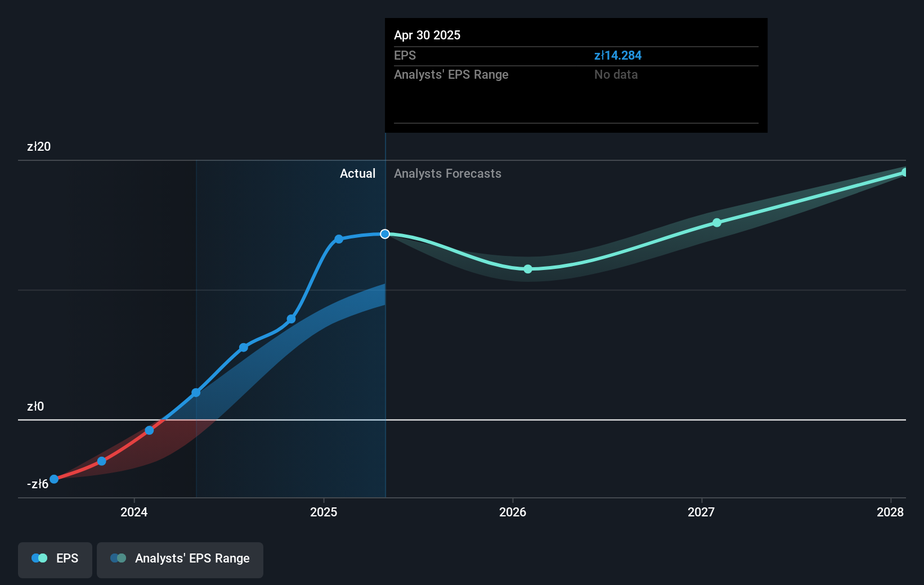Toggle the Analysts' EPS Range series visibility
924x585 pixels.
coord(180,560)
